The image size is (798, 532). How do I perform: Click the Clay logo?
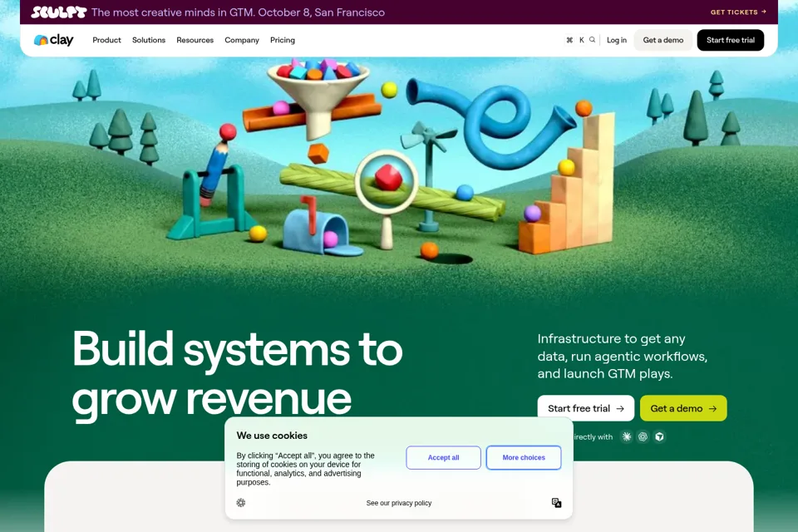coord(53,40)
